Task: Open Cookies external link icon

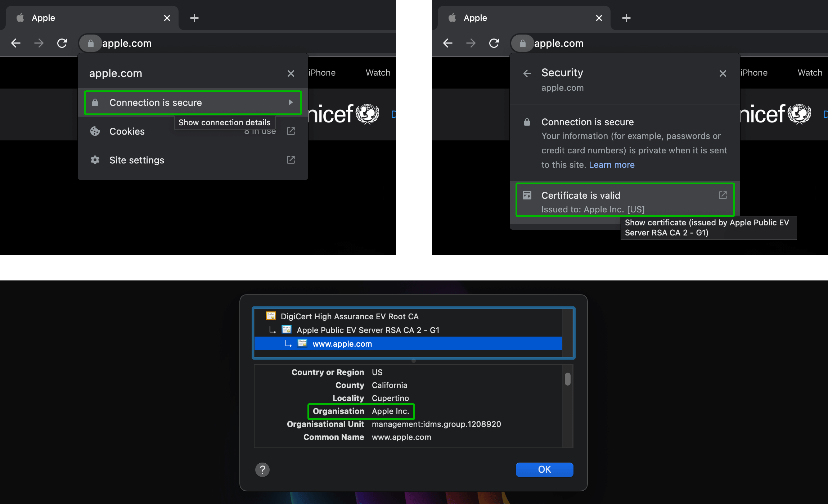Action: point(291,131)
